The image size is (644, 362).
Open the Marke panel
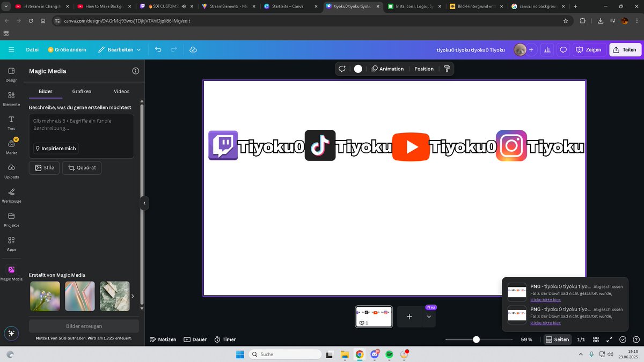coord(11,147)
